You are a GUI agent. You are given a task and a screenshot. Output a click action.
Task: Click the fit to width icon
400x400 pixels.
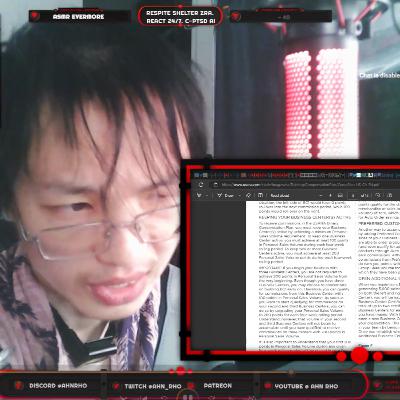340,195
